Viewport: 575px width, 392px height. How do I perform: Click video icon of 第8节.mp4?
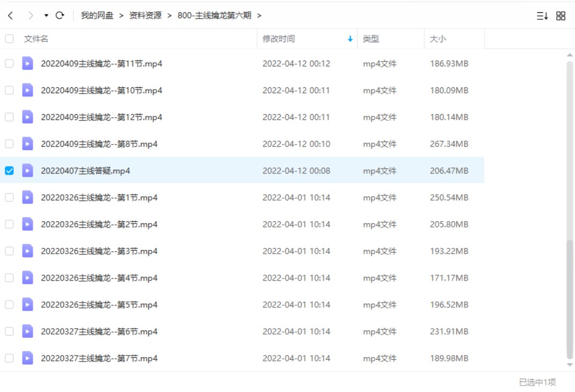(x=27, y=144)
